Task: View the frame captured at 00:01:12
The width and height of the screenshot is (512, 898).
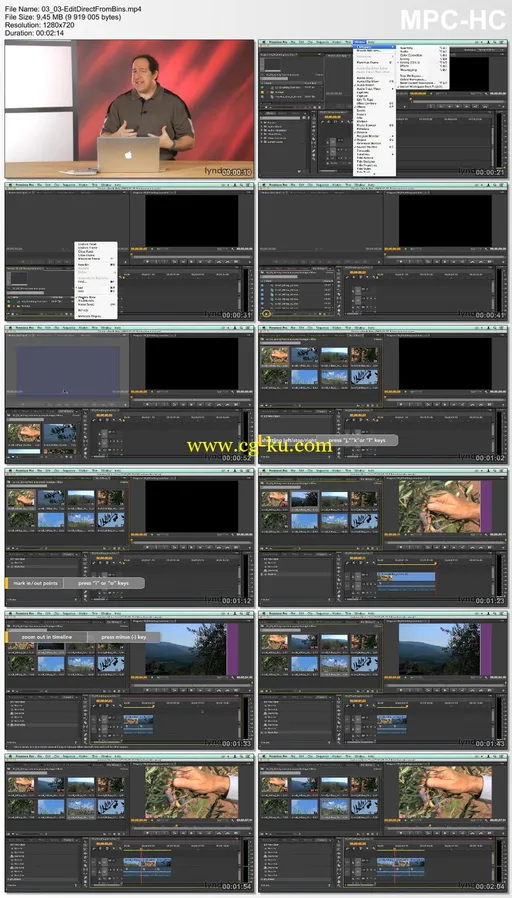Action: click(129, 537)
